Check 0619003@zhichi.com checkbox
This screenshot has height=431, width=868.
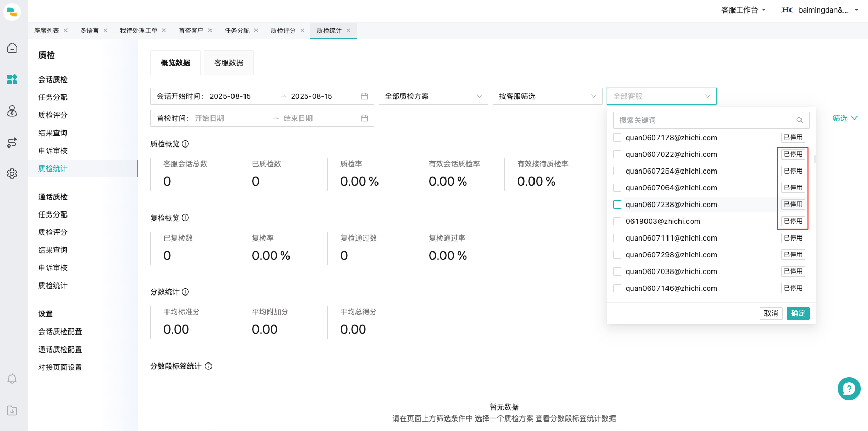click(617, 221)
